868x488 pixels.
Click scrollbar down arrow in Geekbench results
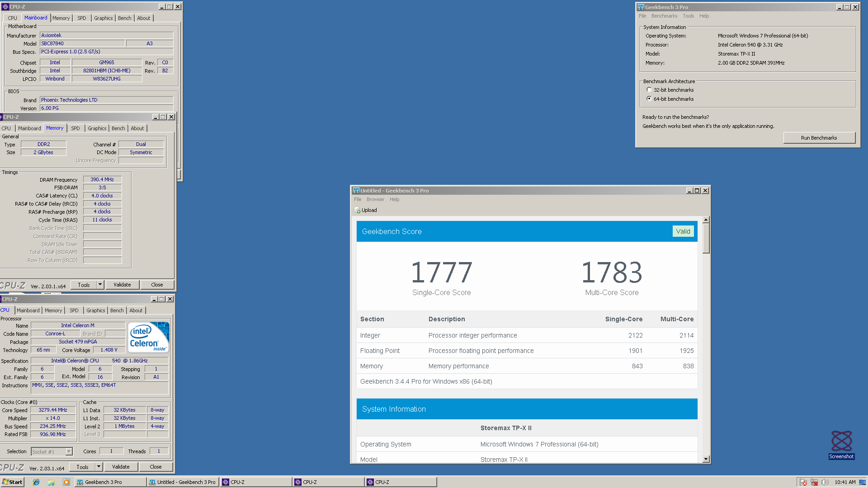point(706,459)
